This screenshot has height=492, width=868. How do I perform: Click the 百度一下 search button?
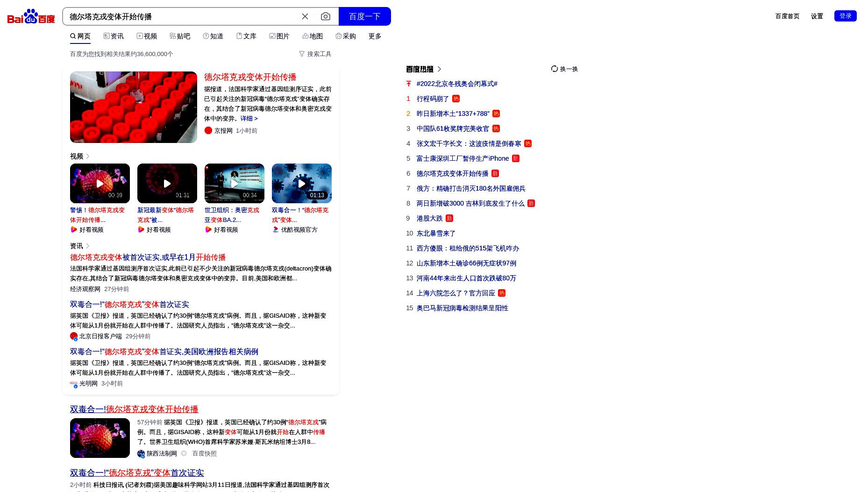click(x=364, y=16)
